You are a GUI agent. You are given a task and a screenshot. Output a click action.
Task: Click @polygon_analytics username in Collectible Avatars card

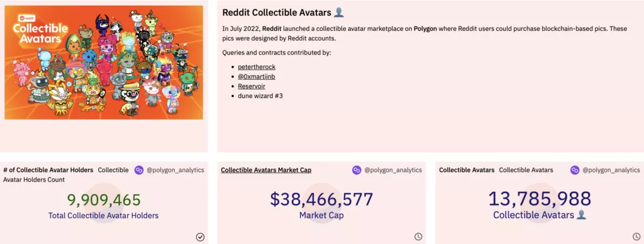(611, 170)
